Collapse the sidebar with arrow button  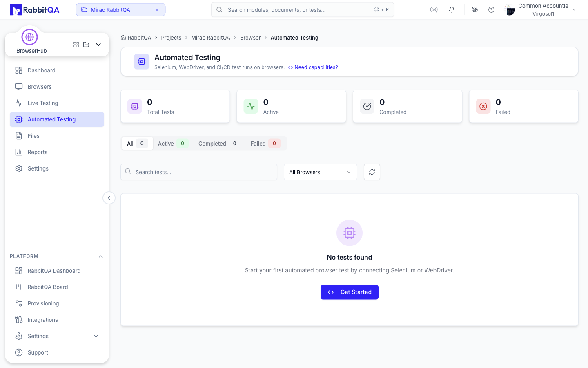pyautogui.click(x=109, y=198)
